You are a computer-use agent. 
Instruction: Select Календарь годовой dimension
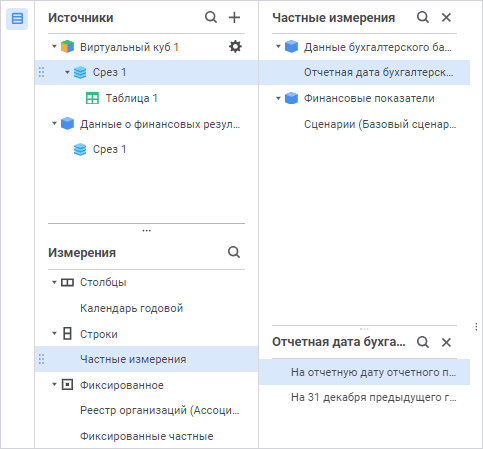click(132, 308)
